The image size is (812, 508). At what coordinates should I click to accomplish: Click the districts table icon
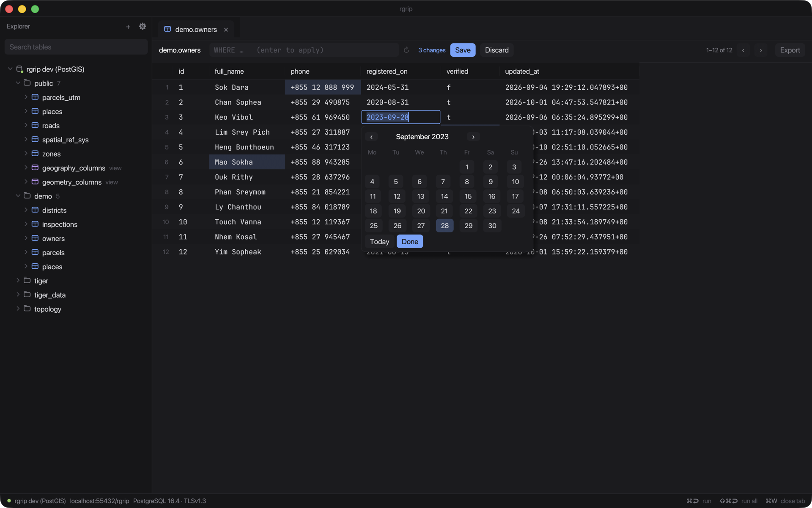(x=35, y=210)
